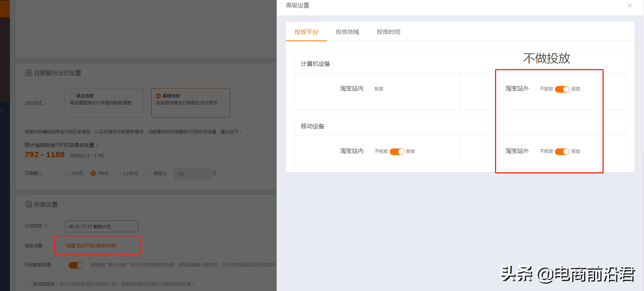The image size is (644, 291).
Task: Choose the 自定义 daily budget option
Action: pos(148,173)
